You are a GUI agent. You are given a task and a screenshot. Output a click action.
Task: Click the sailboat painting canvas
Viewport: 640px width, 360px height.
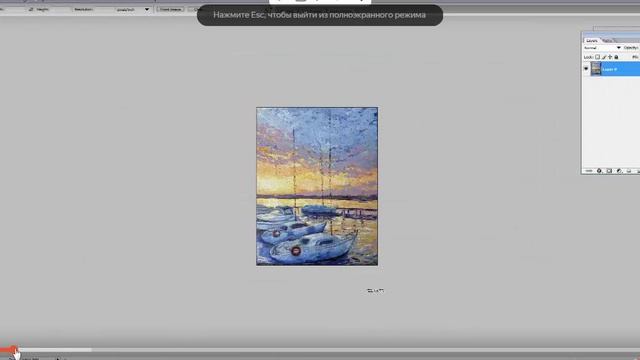click(x=317, y=187)
